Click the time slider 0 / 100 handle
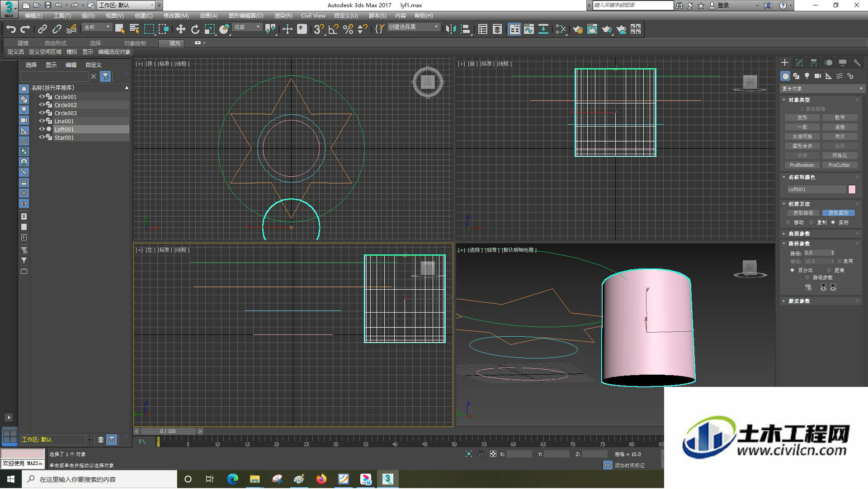The height and width of the screenshot is (489, 868). pos(168,432)
